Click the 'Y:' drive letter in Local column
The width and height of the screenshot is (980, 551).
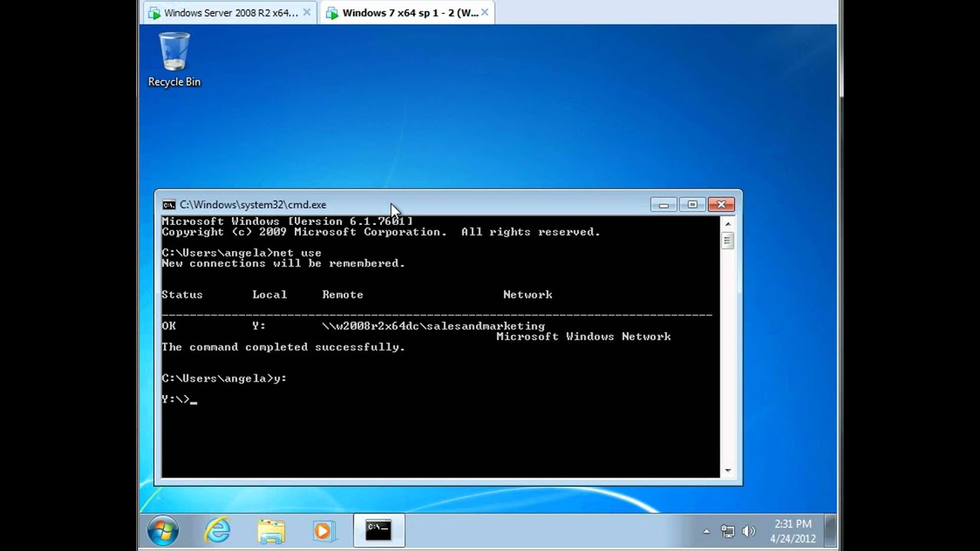point(259,326)
